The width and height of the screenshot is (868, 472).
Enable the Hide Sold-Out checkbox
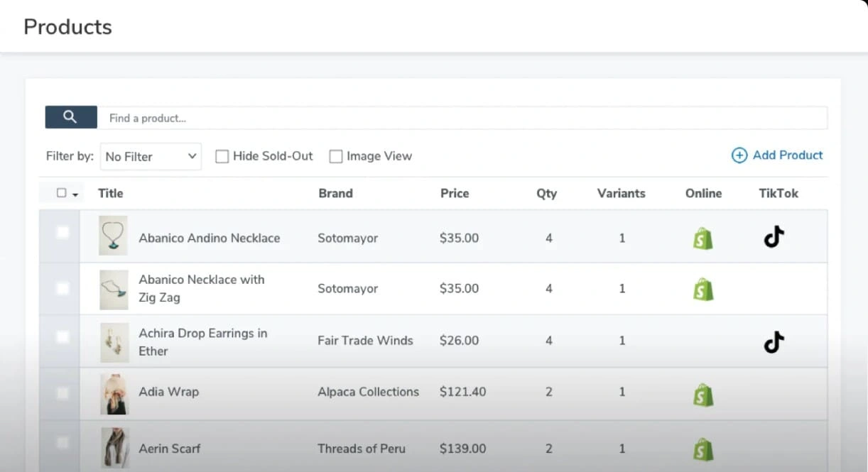tap(222, 156)
